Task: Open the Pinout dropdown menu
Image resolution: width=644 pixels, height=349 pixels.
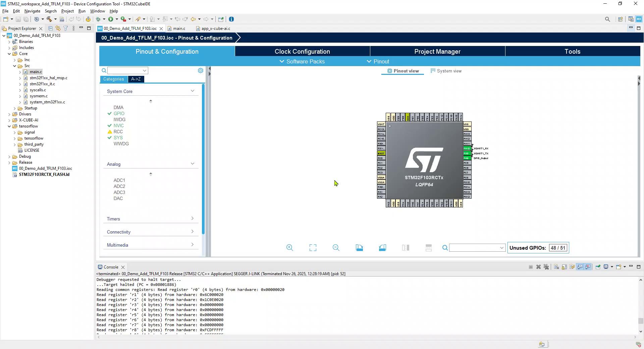Action: coord(378,61)
